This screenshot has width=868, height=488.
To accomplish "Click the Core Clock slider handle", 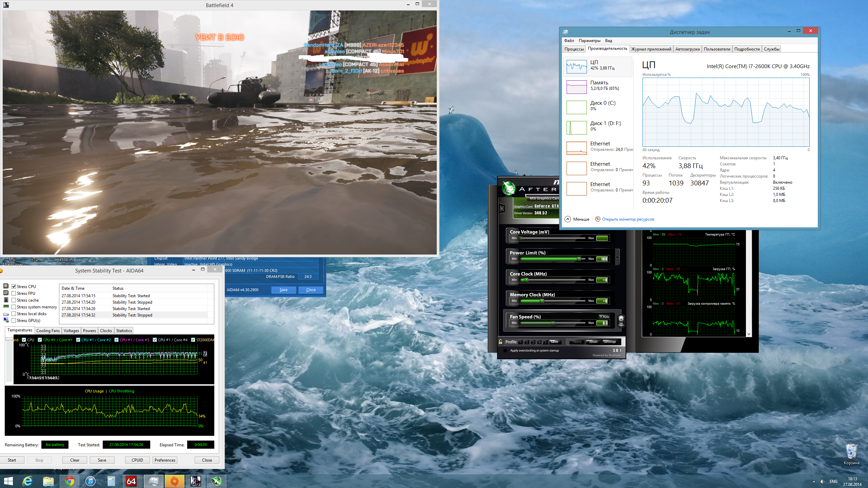I will (526, 280).
